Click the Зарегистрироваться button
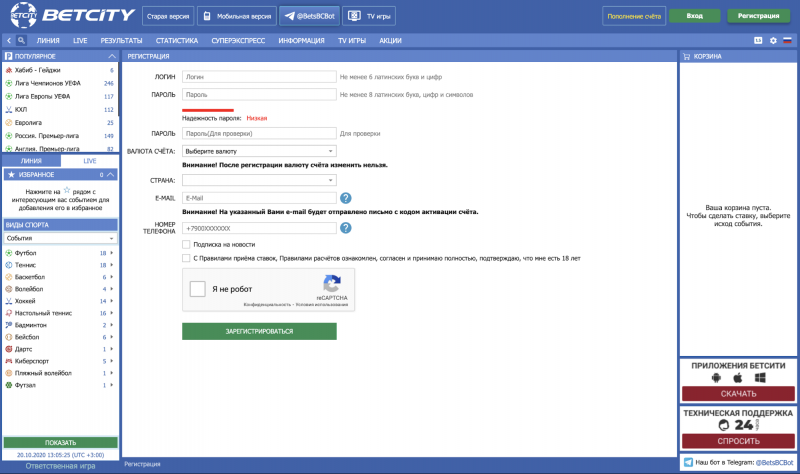This screenshot has height=474, width=800. tap(259, 331)
